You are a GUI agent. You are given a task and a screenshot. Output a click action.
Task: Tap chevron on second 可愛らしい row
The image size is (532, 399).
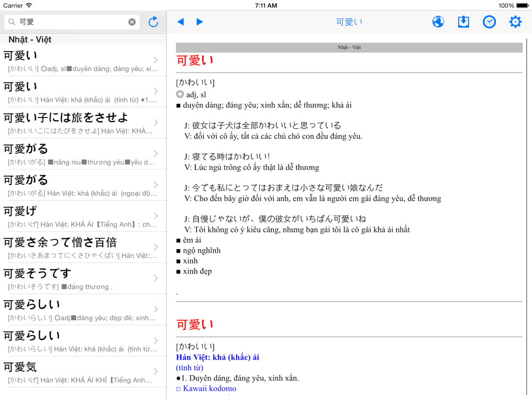[x=156, y=340]
